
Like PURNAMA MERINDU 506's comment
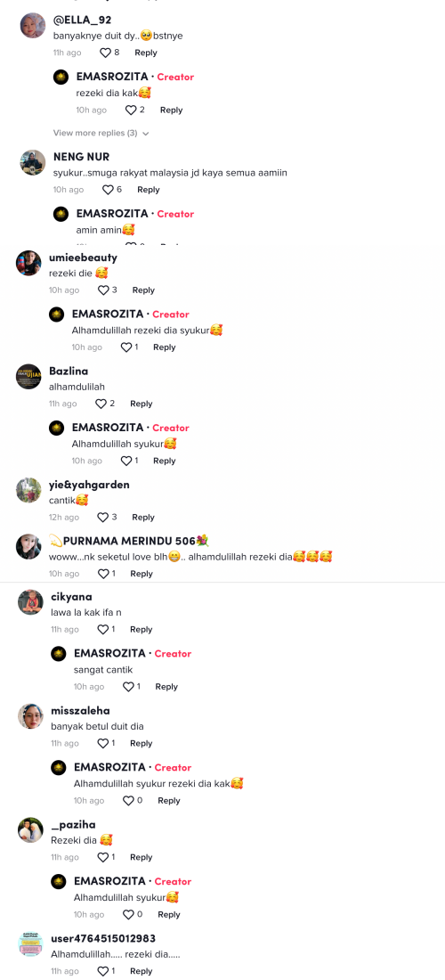pyautogui.click(x=103, y=573)
